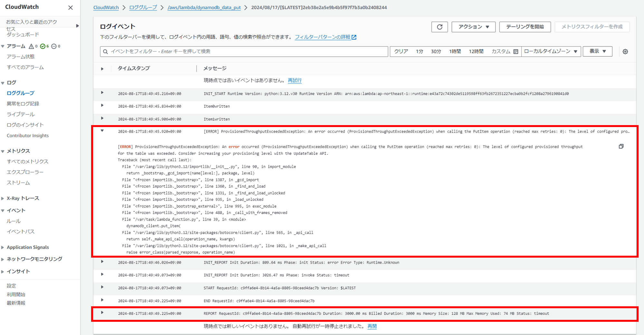This screenshot has width=644, height=335.
Task: Click the alarm warning triangle count icon
Action: tap(31, 46)
